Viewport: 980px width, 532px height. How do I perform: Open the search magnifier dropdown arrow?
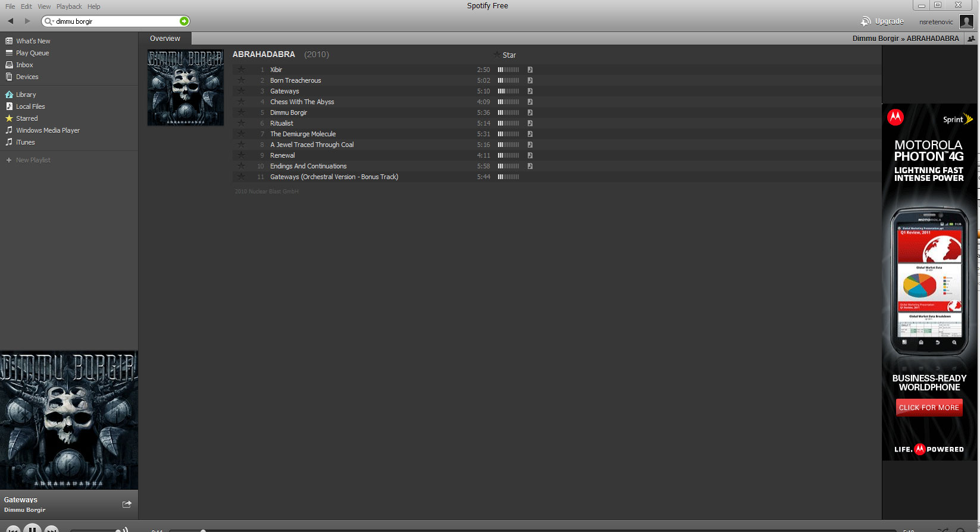pos(49,21)
